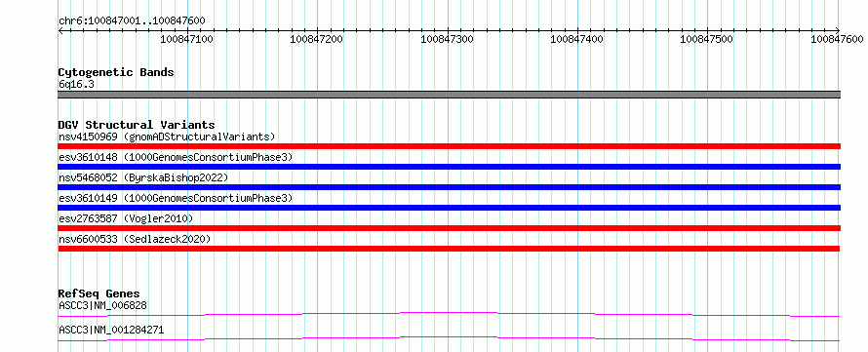This screenshot has width=868, height=352.
Task: Open variant label esv2763587 Vogler2010
Action: tap(126, 218)
